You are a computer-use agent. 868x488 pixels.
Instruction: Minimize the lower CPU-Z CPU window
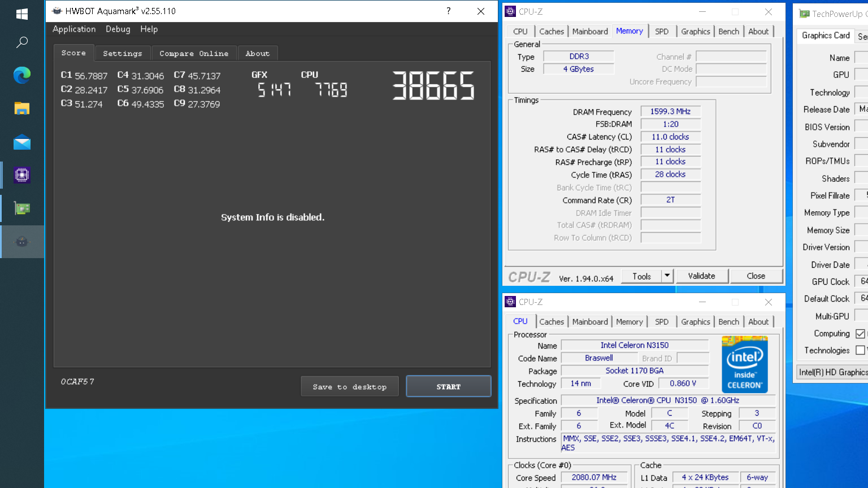[x=702, y=302]
